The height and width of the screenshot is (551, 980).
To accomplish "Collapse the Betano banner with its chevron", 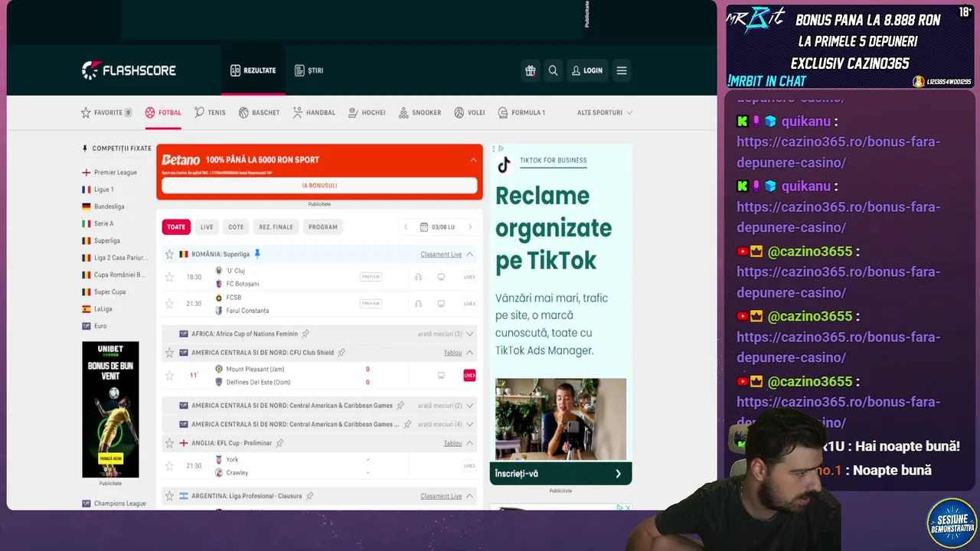I will coord(473,160).
